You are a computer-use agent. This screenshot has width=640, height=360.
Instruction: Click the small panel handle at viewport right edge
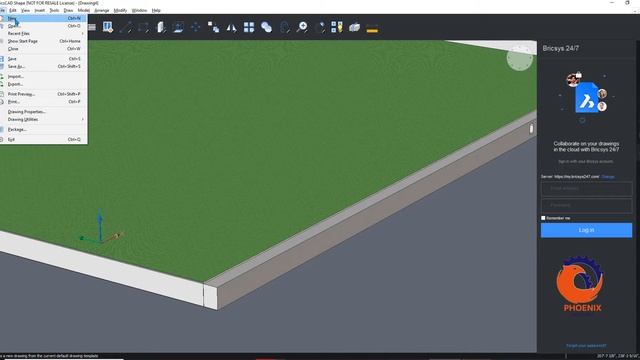coord(531,129)
